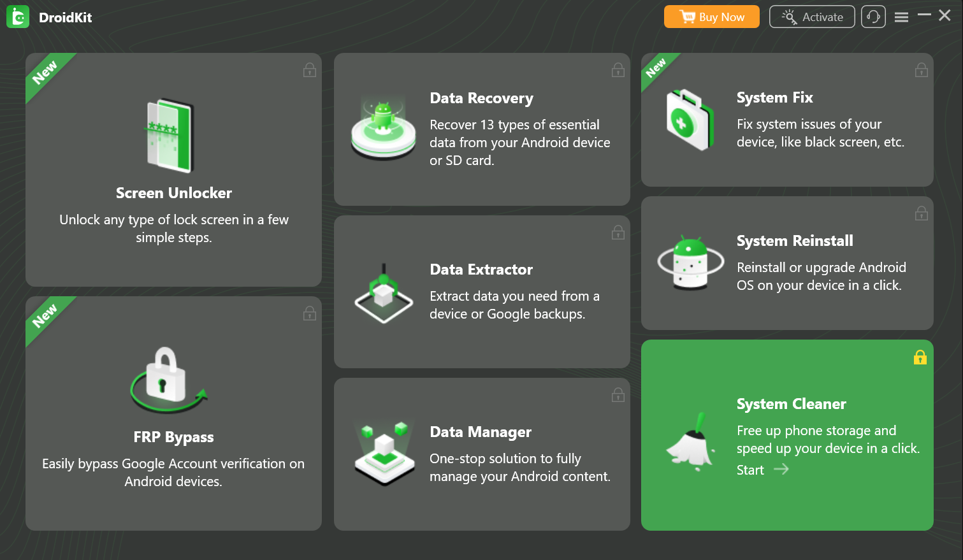Click the DroidKit title text

(x=65, y=17)
